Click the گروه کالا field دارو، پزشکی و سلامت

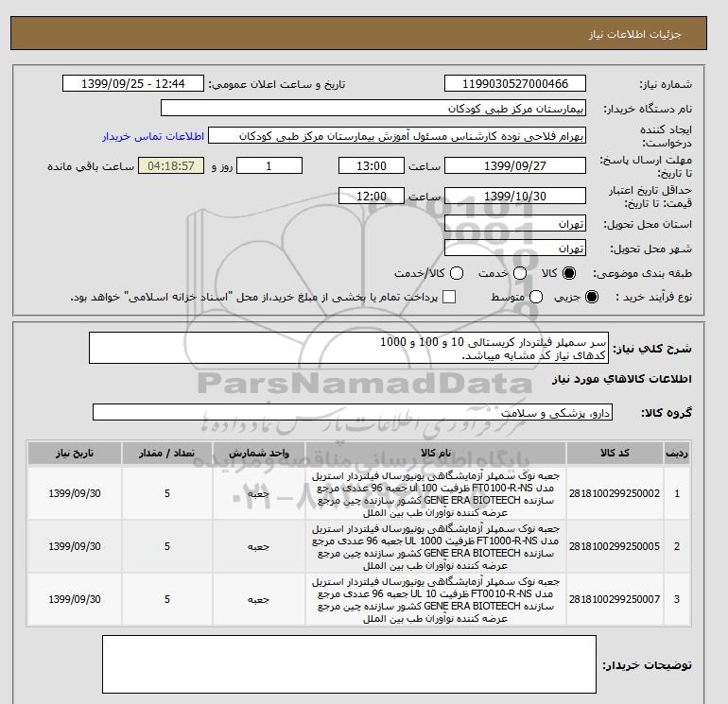pos(353,412)
